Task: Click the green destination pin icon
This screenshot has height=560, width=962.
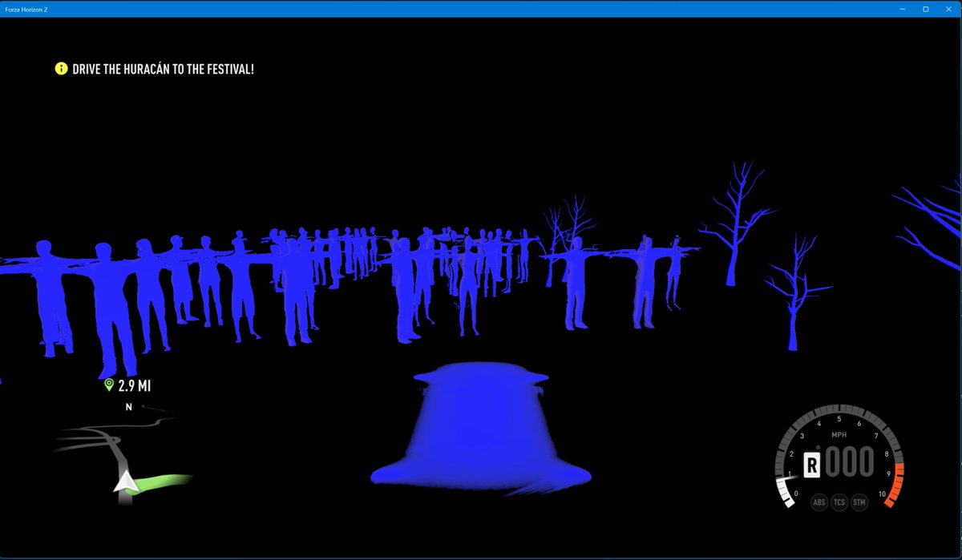Action: coord(109,385)
